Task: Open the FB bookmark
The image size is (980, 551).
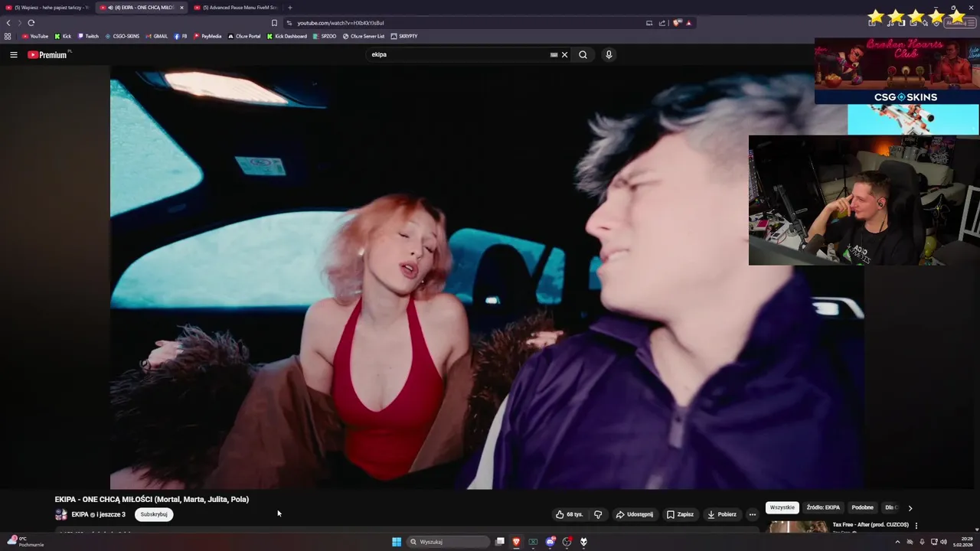Action: (x=181, y=36)
